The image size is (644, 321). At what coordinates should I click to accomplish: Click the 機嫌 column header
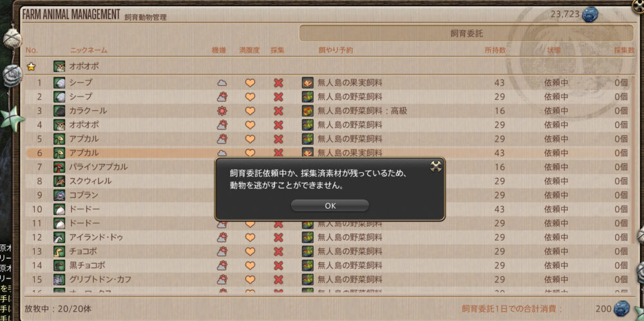[219, 50]
